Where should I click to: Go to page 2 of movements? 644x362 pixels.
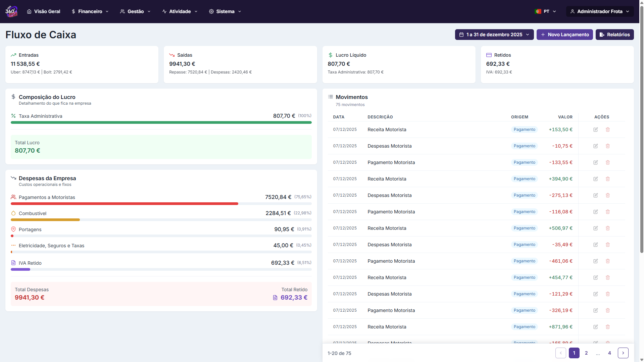(x=586, y=353)
